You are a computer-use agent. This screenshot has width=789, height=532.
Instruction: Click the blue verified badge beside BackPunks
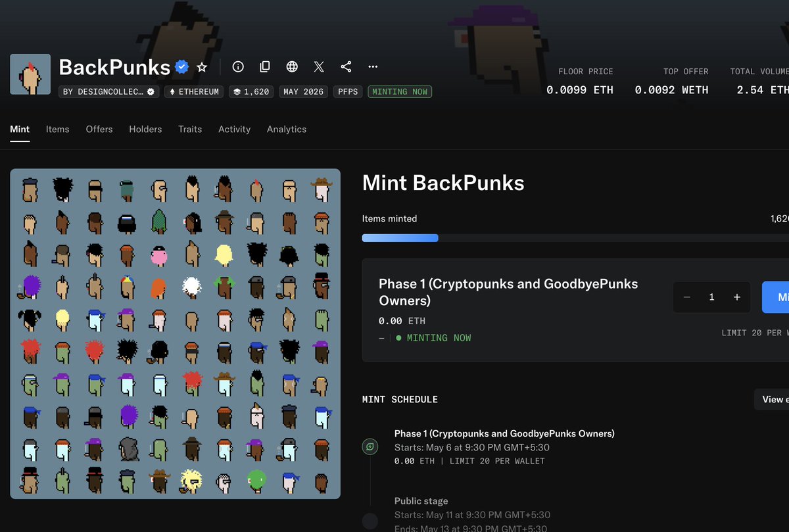[x=181, y=67]
